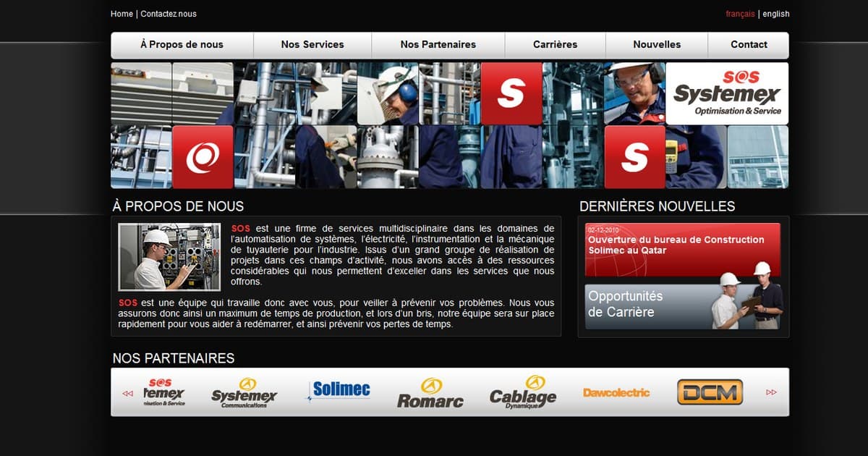Image resolution: width=868 pixels, height=456 pixels.
Task: Click the SOS Systemex partner logo in carousel
Action: tap(164, 392)
